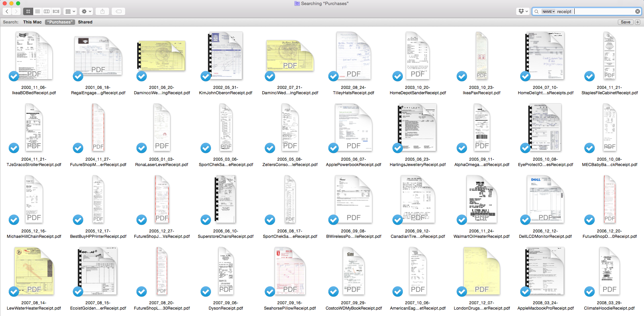Open the Share menu

click(x=102, y=11)
